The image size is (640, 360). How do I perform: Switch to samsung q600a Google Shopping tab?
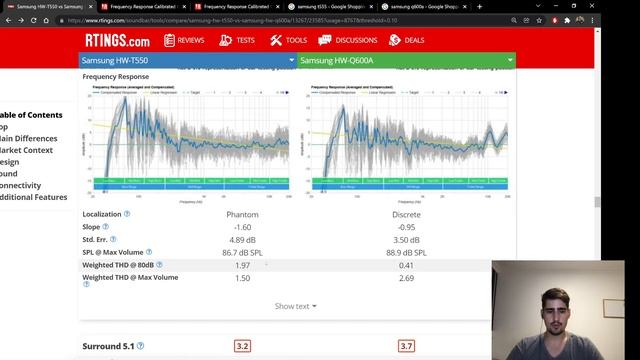click(423, 7)
